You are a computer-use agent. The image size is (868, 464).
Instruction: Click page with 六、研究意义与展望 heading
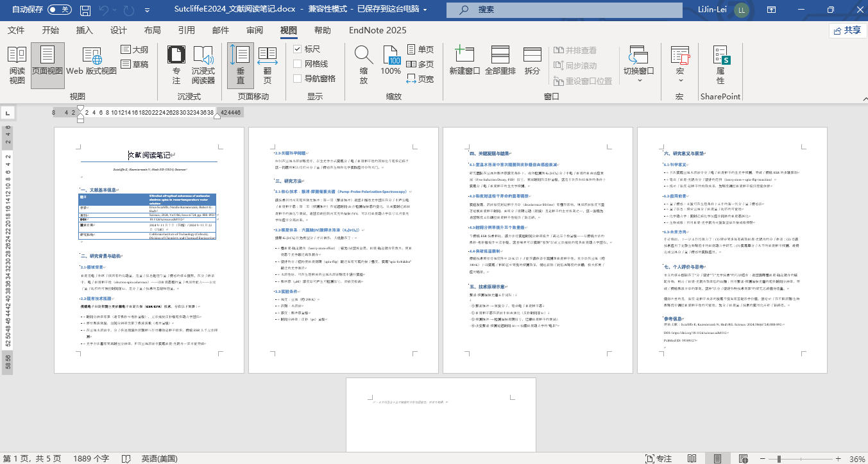[732, 250]
